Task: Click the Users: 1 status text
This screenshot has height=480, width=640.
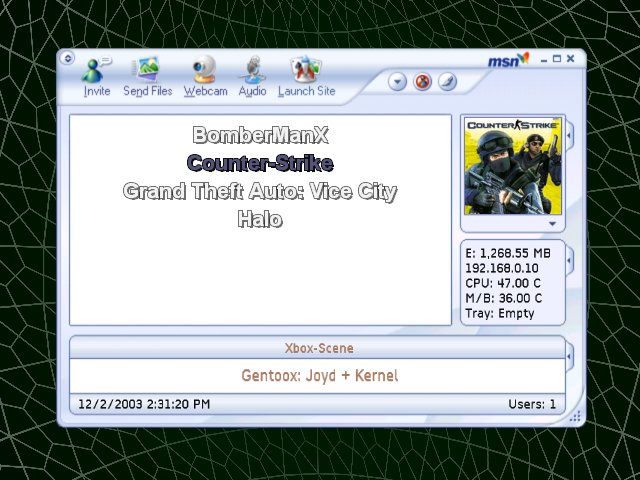Action: [x=532, y=404]
